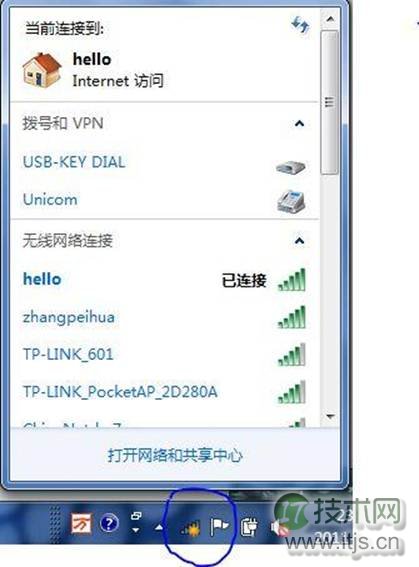This screenshot has width=419, height=567.
Task: Collapse the 拨号和 VPN section
Action: pyautogui.click(x=299, y=124)
